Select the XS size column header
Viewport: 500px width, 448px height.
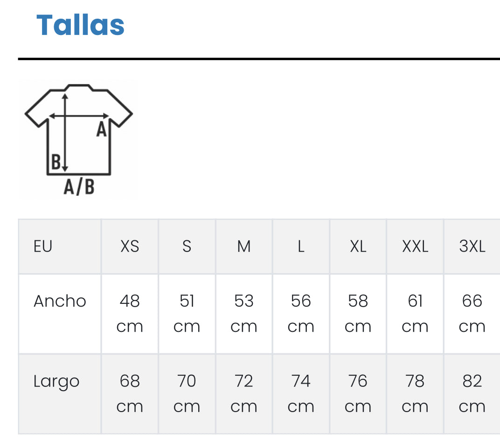tap(130, 246)
